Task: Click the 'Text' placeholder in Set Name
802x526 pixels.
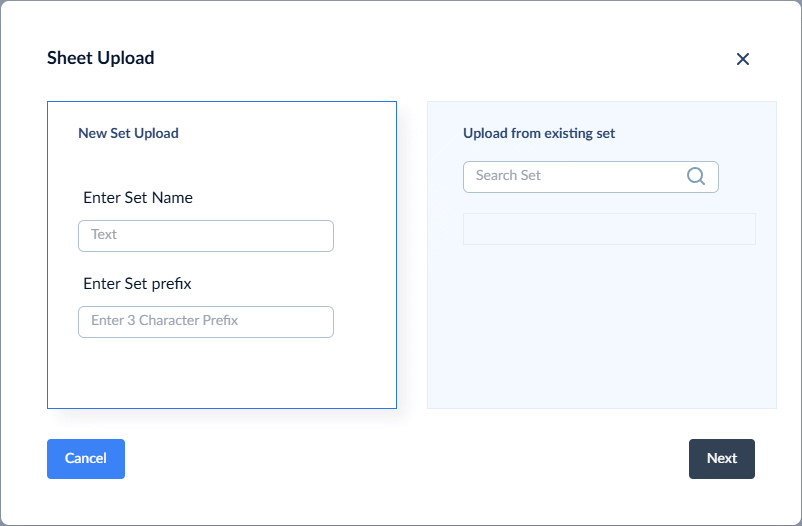Action: tap(104, 234)
